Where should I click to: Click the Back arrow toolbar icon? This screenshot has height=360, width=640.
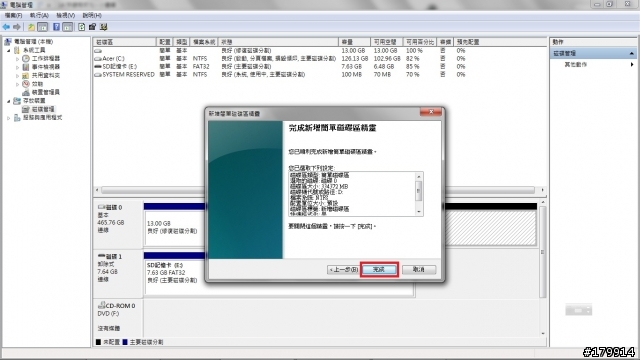6,27
